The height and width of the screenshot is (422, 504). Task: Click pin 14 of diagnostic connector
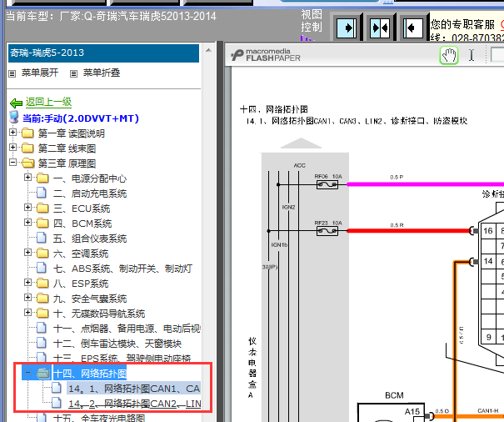tap(488, 261)
